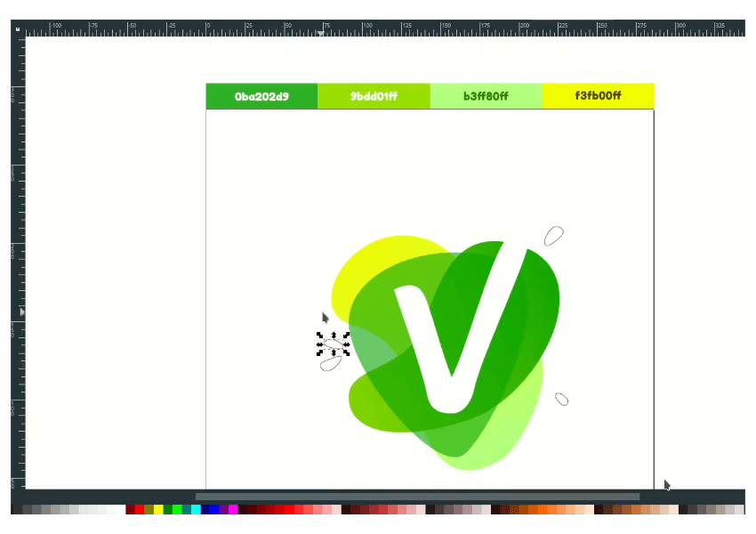Image resolution: width=756 pixels, height=534 pixels.
Task: Pick the lime green palette swatch
Action: point(177,509)
